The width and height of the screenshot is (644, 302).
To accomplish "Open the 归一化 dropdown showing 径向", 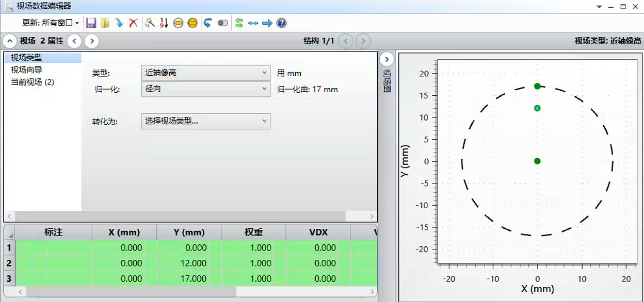I will 206,89.
